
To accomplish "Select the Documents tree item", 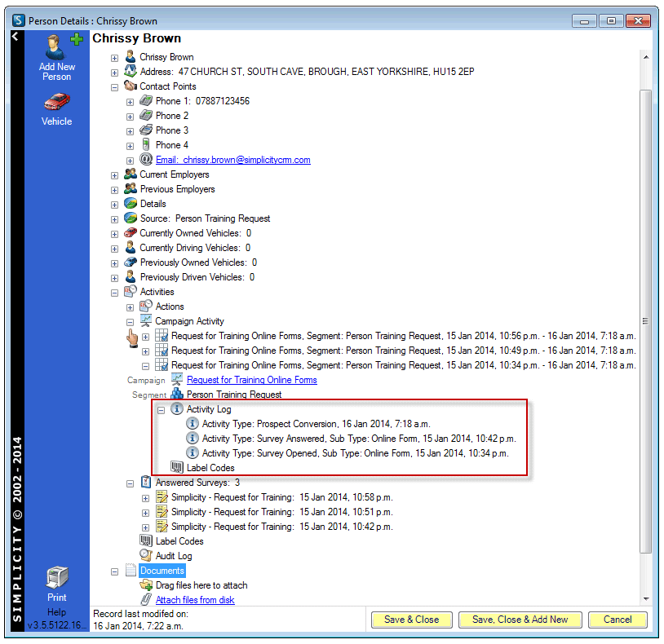I will 162,571.
